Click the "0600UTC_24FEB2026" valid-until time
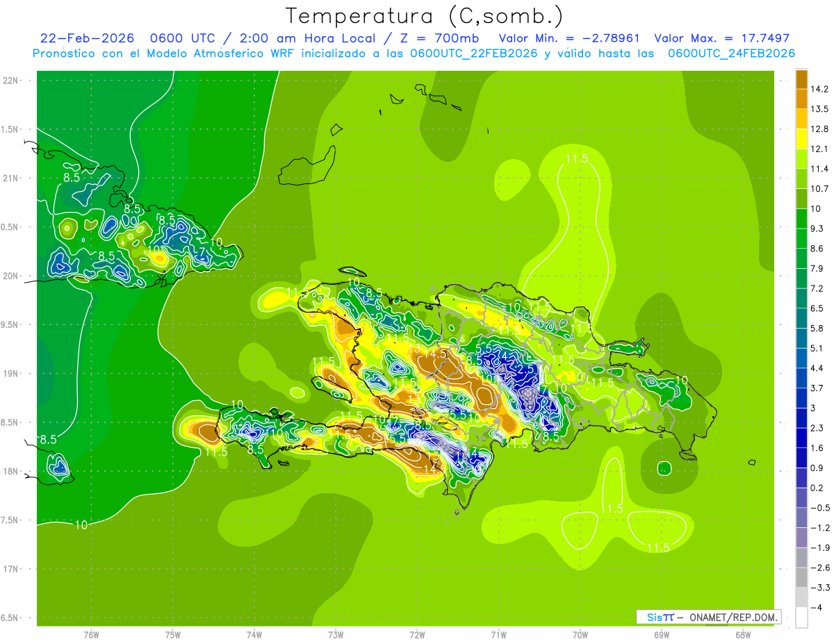834x644 pixels. tap(731, 53)
